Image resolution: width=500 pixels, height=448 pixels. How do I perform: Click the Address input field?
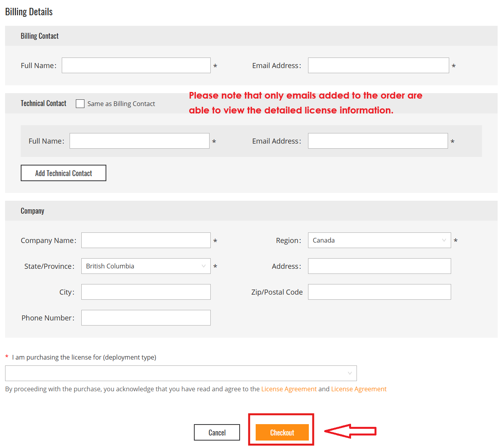pyautogui.click(x=379, y=266)
